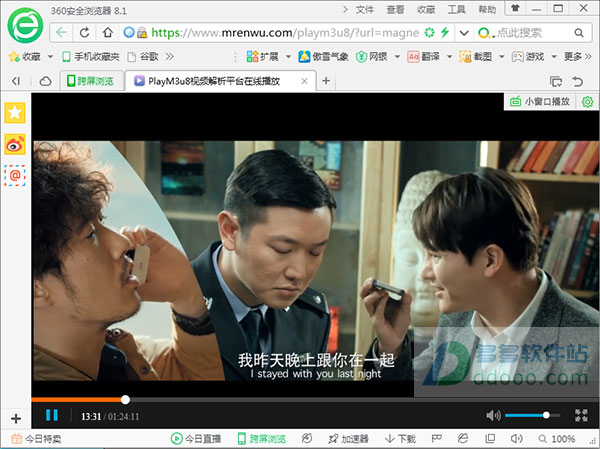Open the 查看 menu

point(395,10)
